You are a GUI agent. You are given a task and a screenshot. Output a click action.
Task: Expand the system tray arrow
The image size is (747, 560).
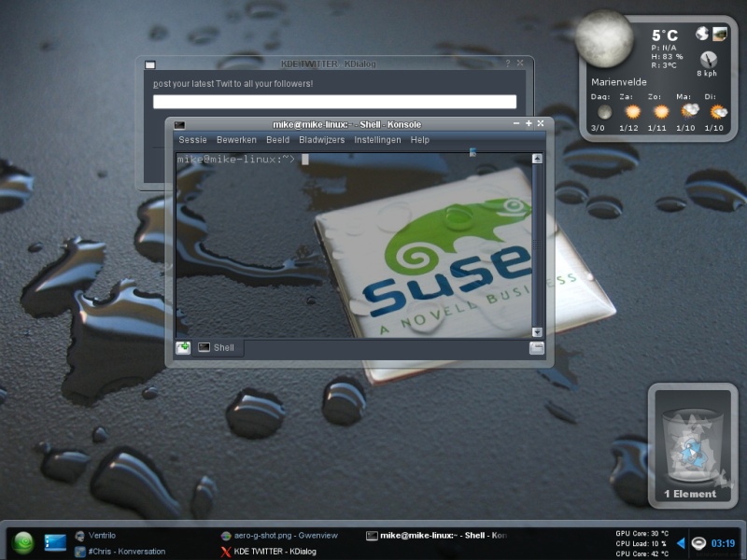(x=681, y=543)
